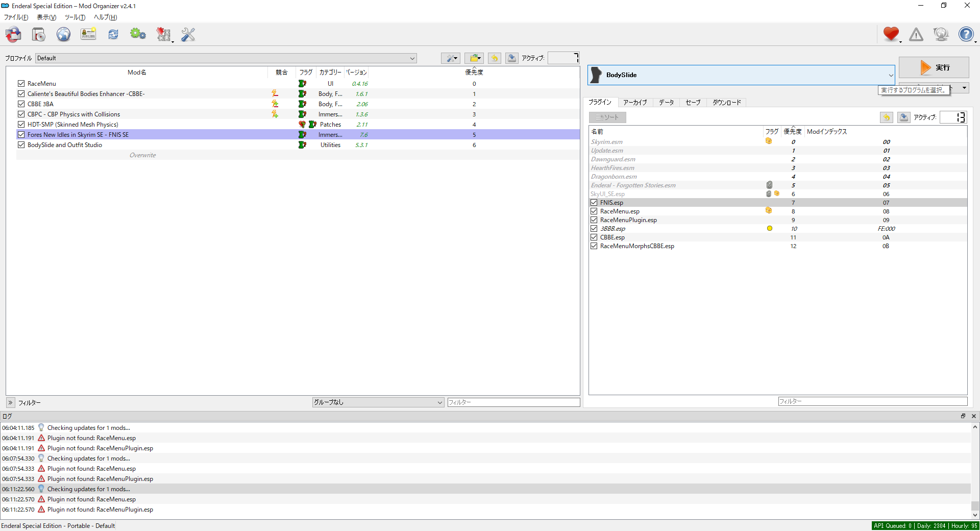980x531 pixels.
Task: Click the log panel scrollbar thumb
Action: [x=975, y=506]
